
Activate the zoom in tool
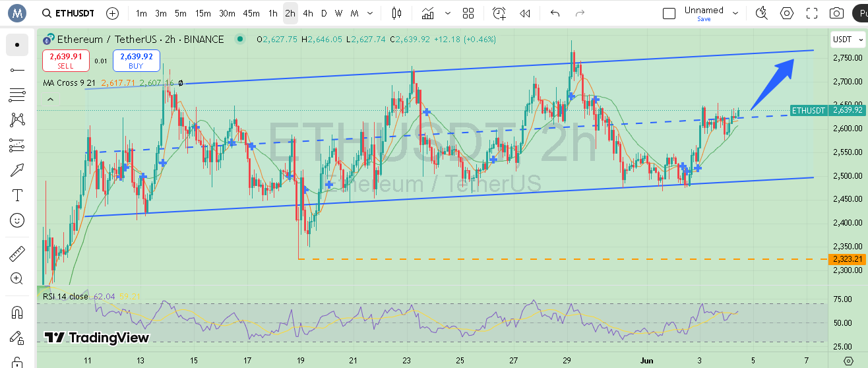[17, 278]
